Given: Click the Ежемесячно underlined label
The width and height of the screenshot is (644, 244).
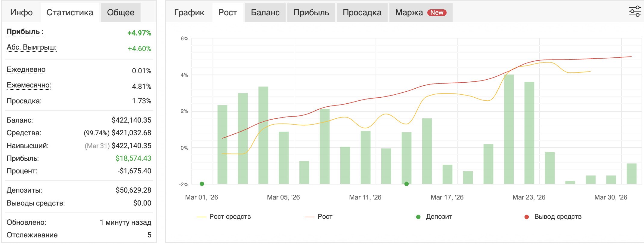Looking at the screenshot, I should tap(29, 85).
